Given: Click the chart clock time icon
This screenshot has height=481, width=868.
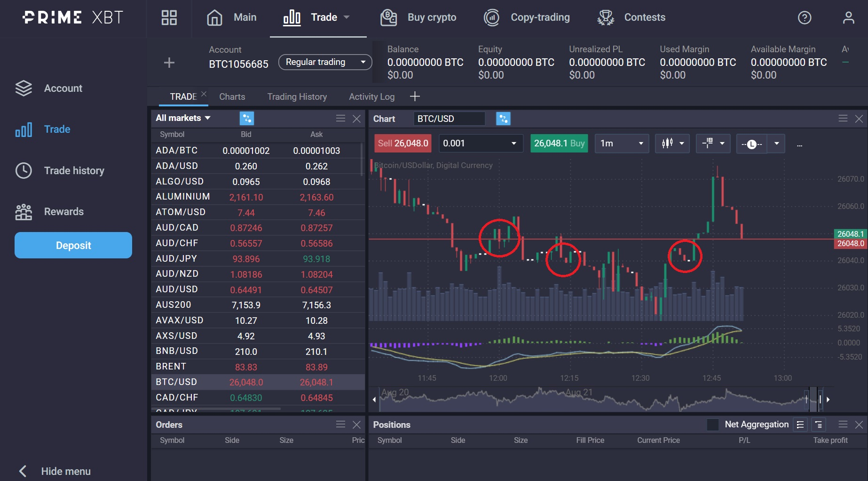Looking at the screenshot, I should coord(752,144).
